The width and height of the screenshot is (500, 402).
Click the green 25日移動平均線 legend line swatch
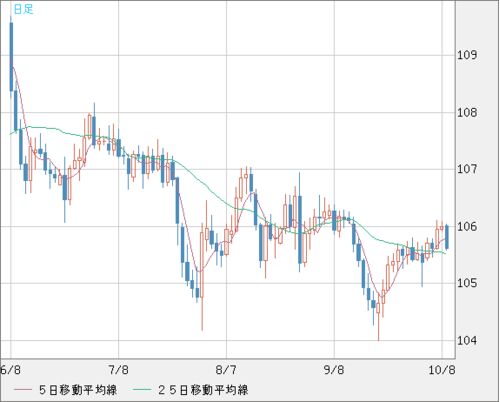click(142, 390)
